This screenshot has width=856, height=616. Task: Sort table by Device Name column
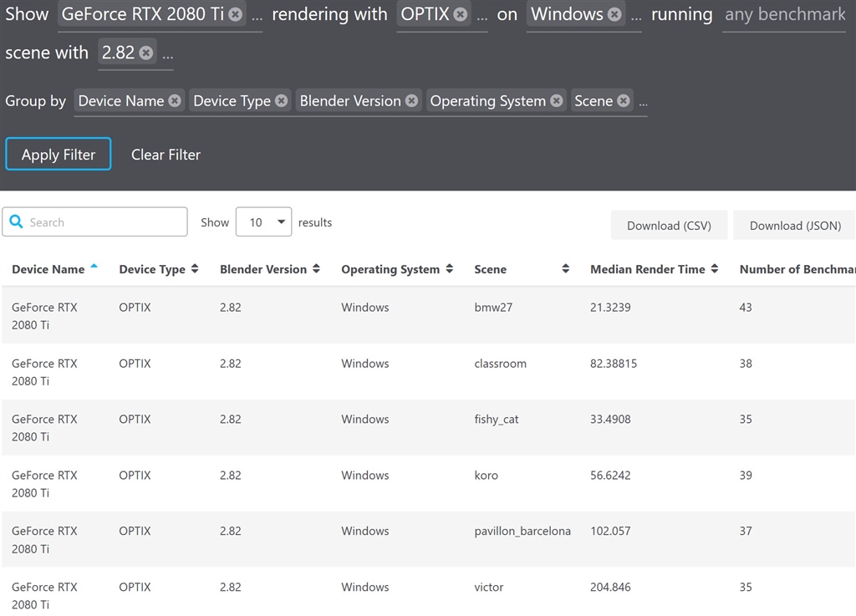(x=48, y=269)
